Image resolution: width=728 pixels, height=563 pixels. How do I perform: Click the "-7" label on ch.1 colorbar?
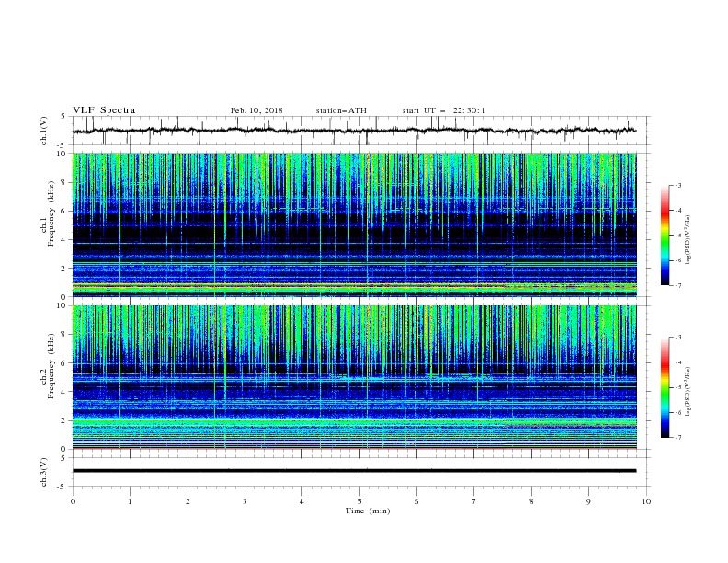[x=677, y=285]
